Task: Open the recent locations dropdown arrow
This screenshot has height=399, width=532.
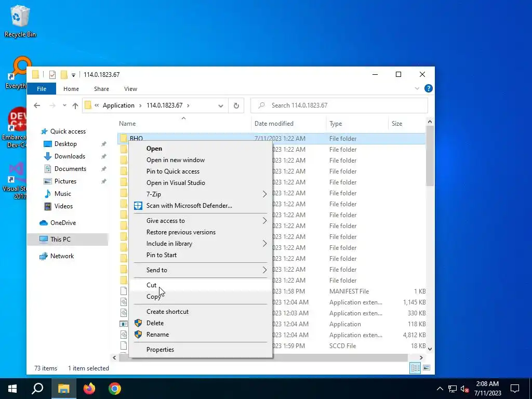Action: [x=64, y=105]
